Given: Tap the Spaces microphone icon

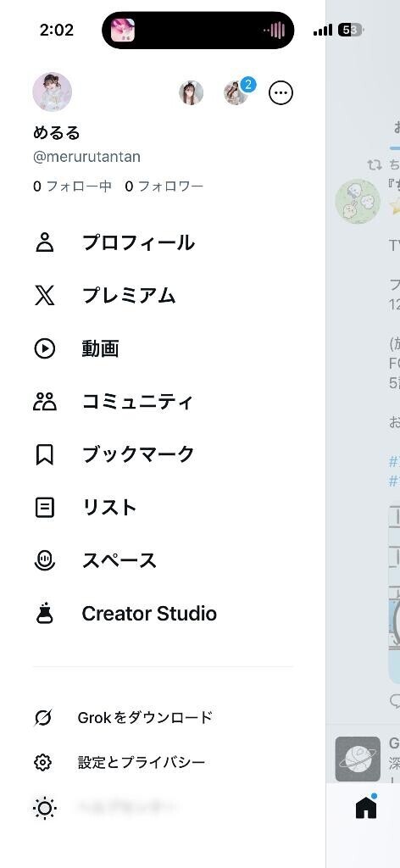Looking at the screenshot, I should pos(45,560).
